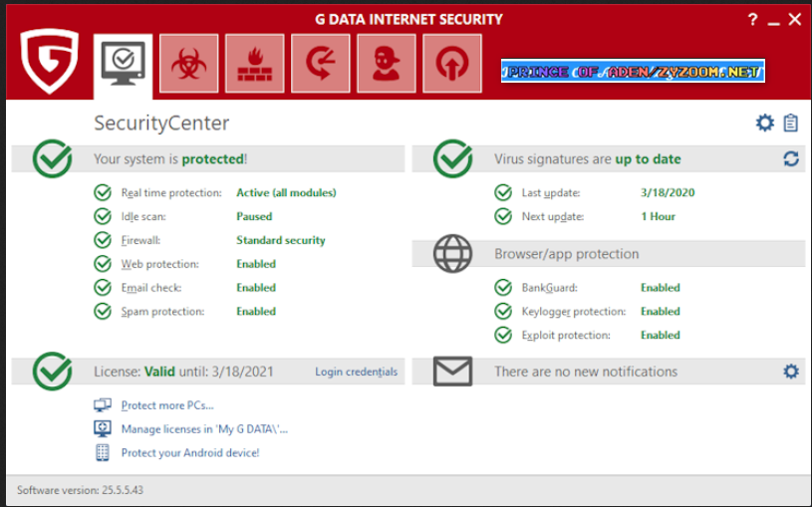Click the Android device phone icon
The height and width of the screenshot is (507, 812).
(x=103, y=452)
